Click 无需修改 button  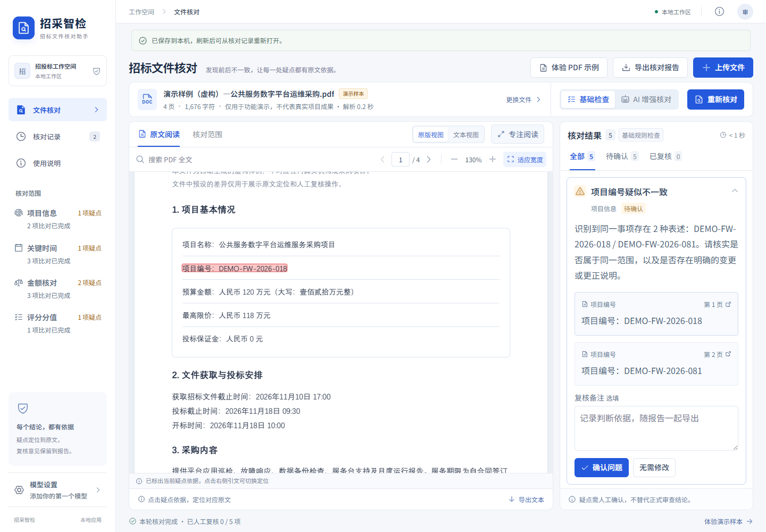(654, 468)
